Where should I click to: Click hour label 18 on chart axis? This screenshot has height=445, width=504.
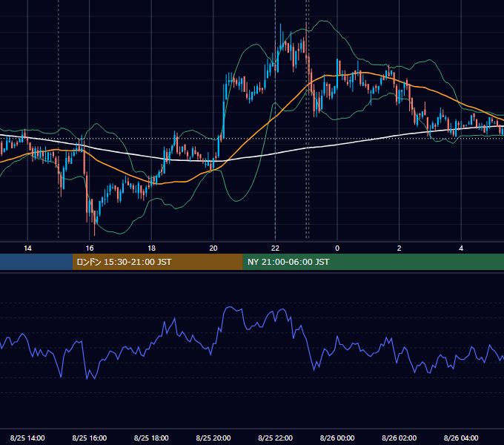click(151, 248)
